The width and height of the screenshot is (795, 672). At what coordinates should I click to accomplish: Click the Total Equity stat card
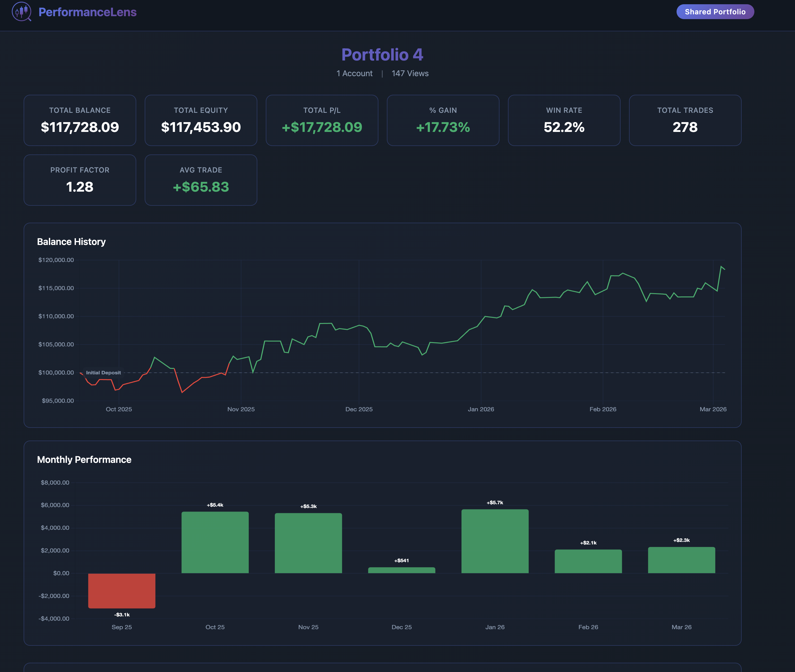pos(201,120)
